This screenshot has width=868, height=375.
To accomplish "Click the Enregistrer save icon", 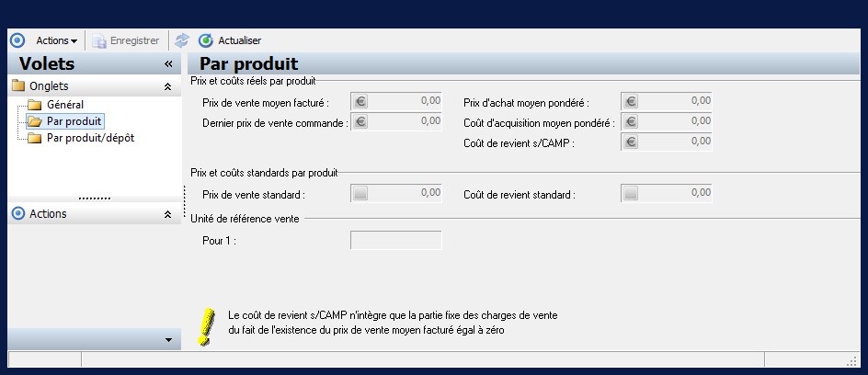I will pyautogui.click(x=99, y=40).
